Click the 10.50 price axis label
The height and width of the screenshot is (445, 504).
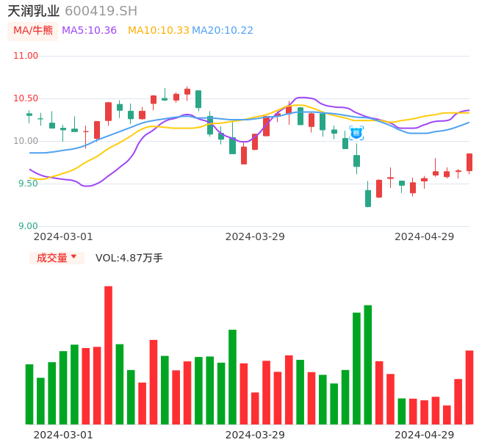point(26,98)
